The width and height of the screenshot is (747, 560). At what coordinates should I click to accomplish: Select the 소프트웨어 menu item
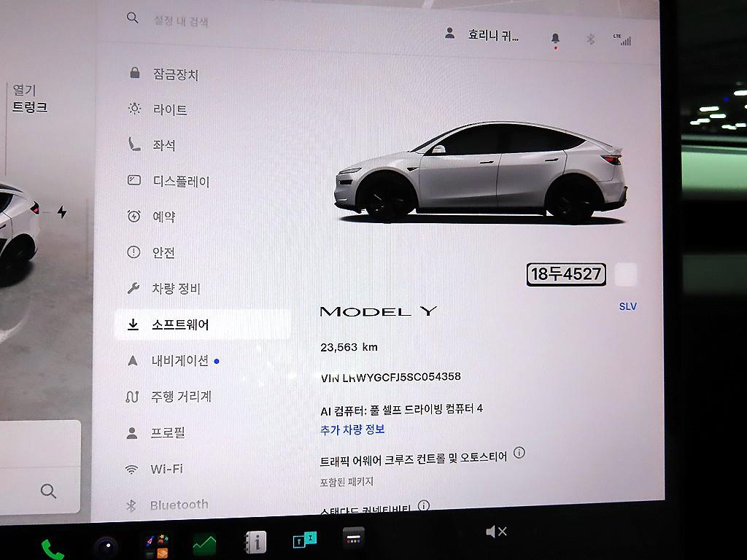203,324
